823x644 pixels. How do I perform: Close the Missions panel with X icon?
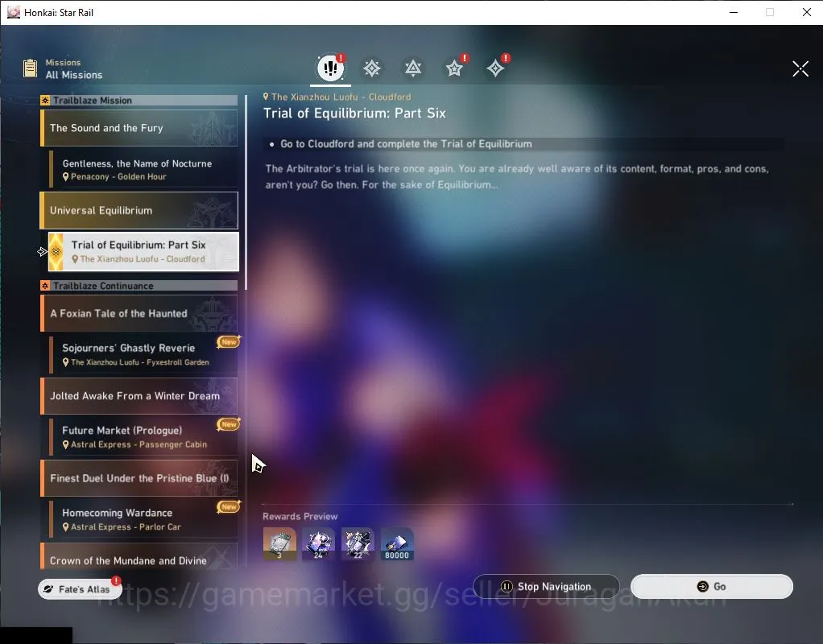(800, 68)
